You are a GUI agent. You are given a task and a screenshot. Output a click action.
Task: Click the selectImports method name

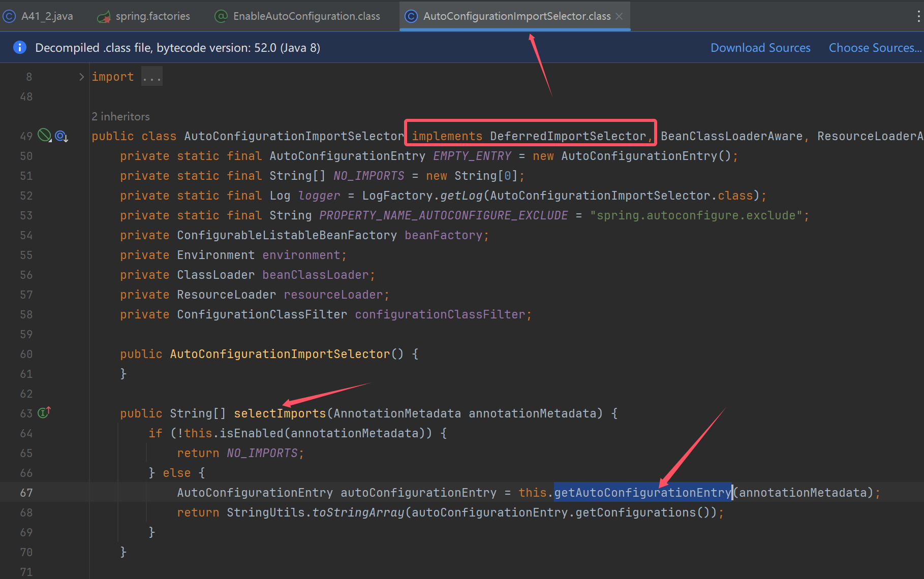[x=280, y=413]
